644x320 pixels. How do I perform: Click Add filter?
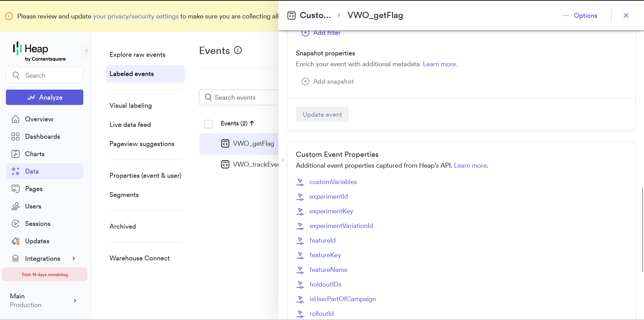[x=321, y=33]
